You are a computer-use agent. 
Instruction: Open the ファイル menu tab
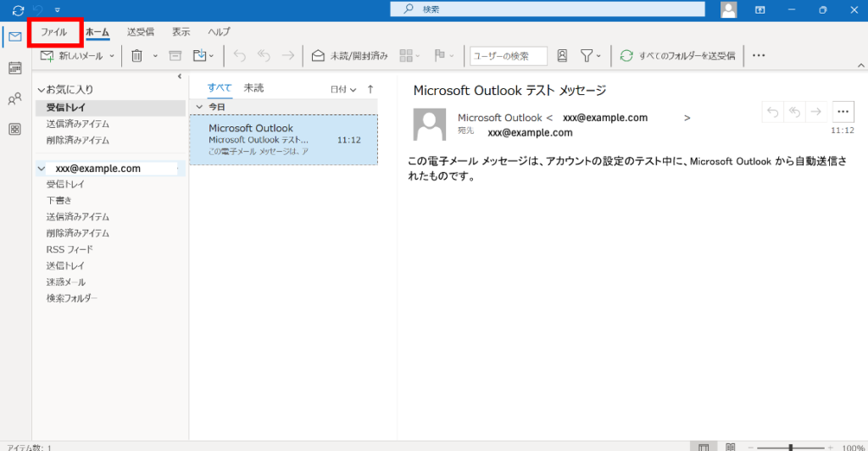54,32
